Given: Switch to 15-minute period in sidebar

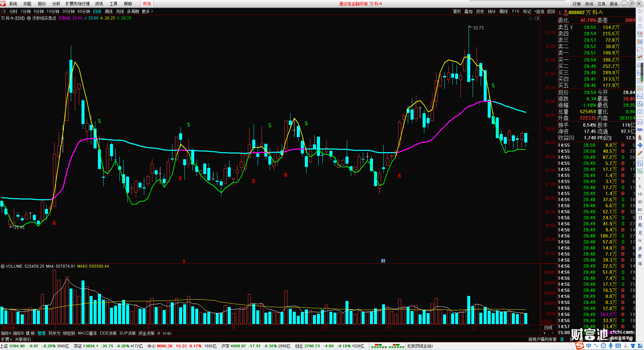Looking at the screenshot, I should 640,194.
